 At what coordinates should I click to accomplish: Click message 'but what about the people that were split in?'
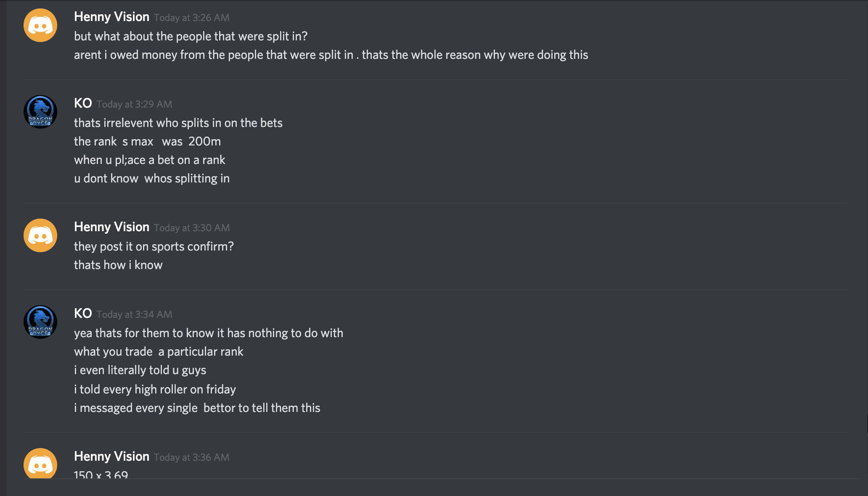click(x=191, y=37)
